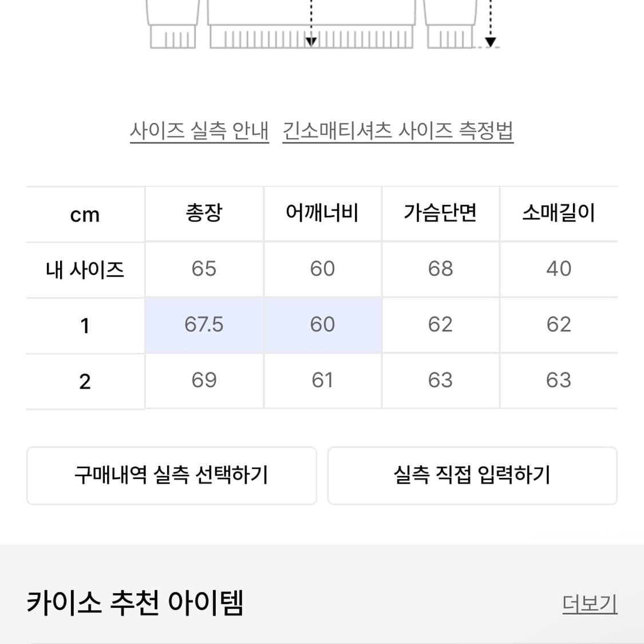
Task: Click the highlighted 60 어깨너비 cell
Action: [323, 325]
